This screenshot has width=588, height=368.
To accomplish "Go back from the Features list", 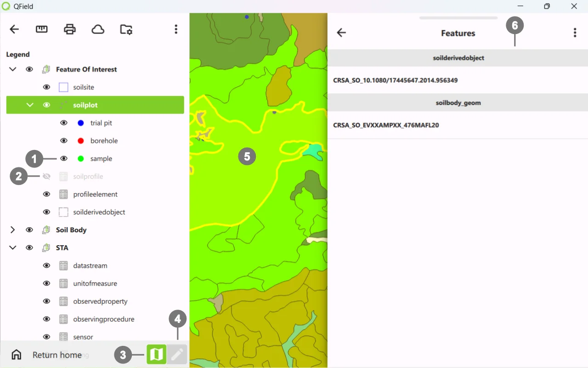I will coord(341,33).
